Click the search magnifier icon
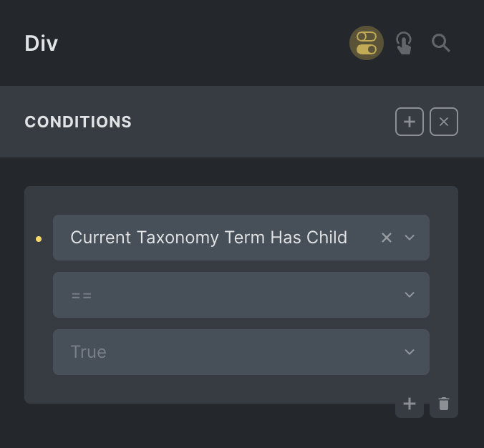484x448 pixels. 441,43
